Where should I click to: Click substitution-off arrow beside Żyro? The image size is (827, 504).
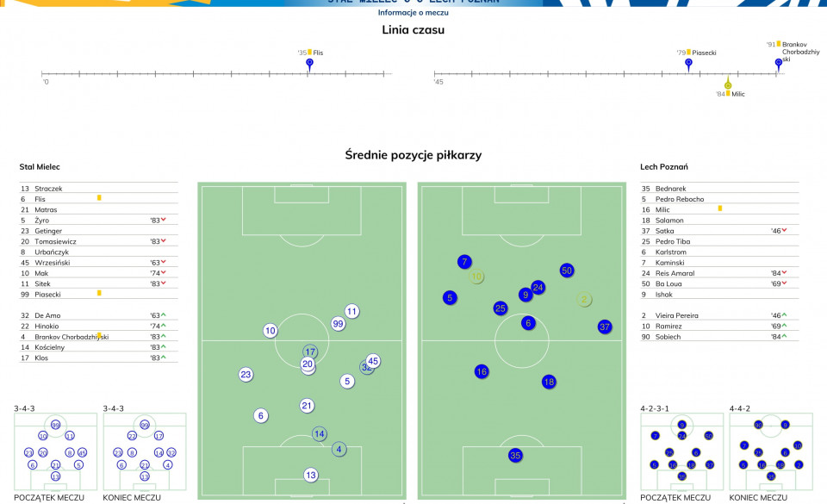pyautogui.click(x=164, y=220)
